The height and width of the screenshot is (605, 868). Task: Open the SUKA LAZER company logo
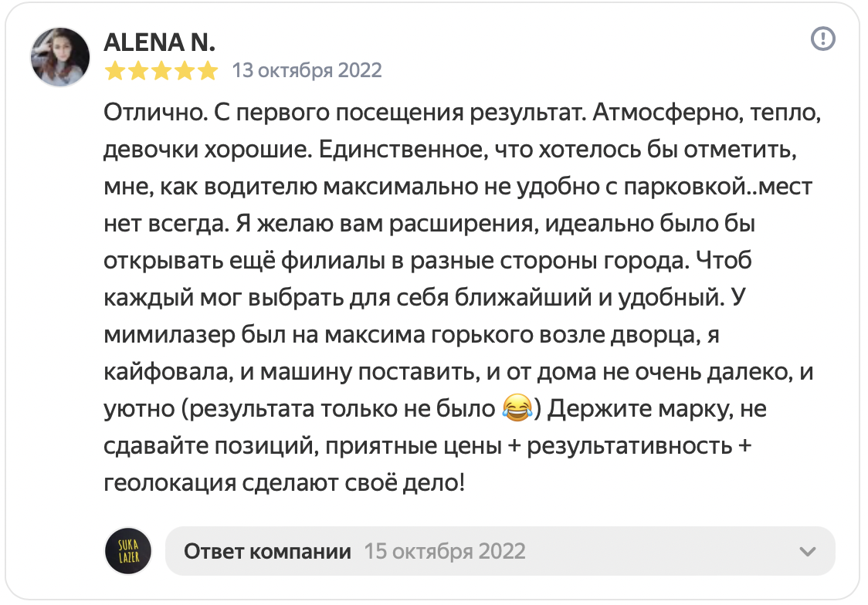pyautogui.click(x=128, y=551)
